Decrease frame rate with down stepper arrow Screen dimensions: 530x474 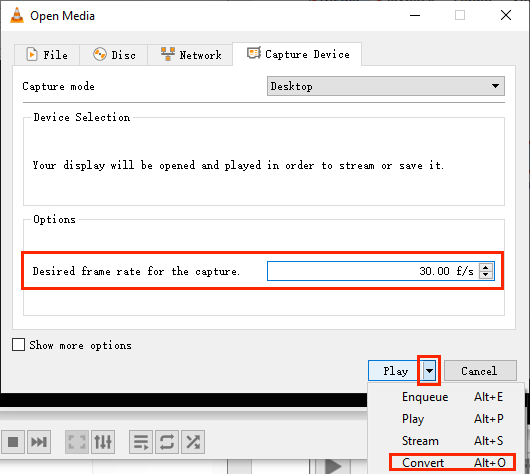486,275
